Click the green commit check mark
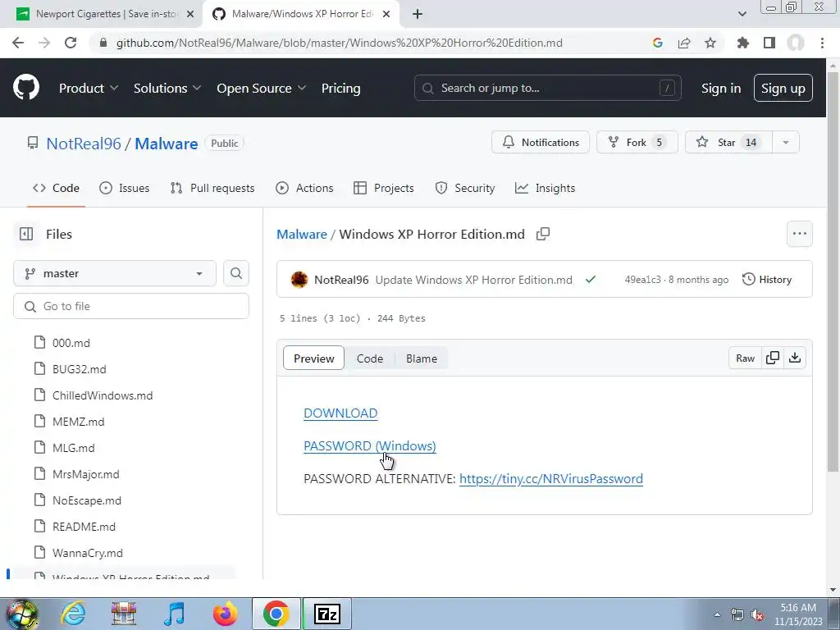This screenshot has width=840, height=630. coord(591,279)
